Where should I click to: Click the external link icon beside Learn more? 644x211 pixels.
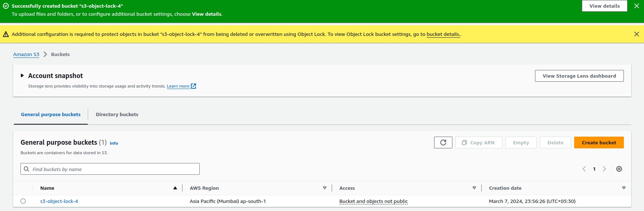(193, 86)
